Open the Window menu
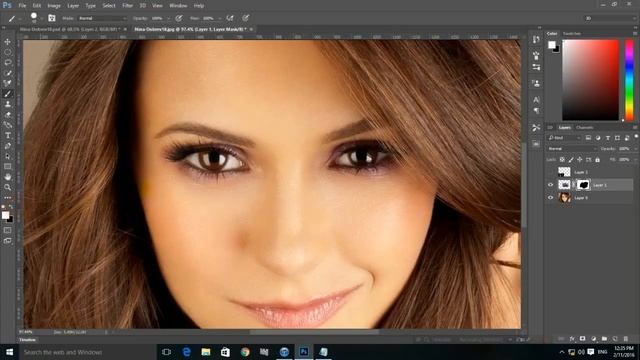Image resolution: width=640 pixels, height=360 pixels. [178, 6]
